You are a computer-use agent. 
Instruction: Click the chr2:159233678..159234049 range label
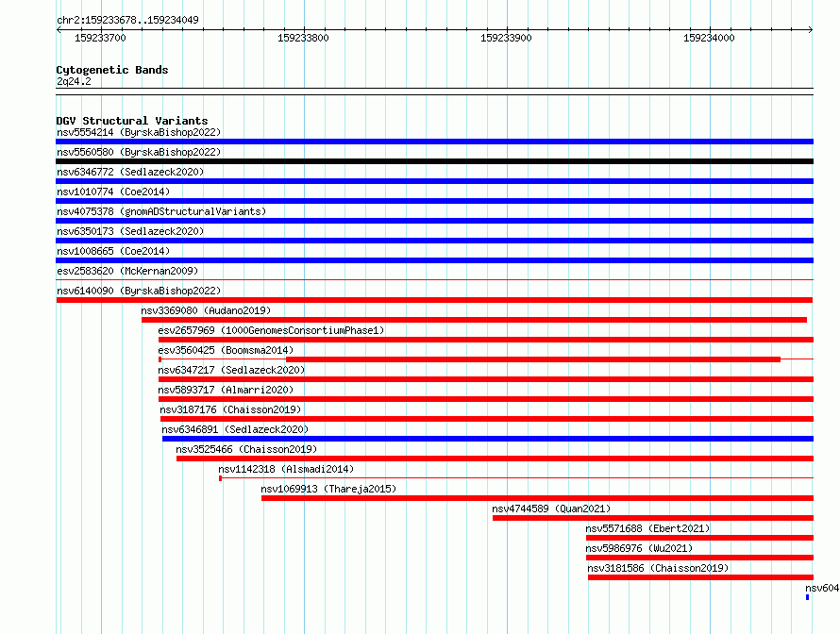click(x=127, y=20)
